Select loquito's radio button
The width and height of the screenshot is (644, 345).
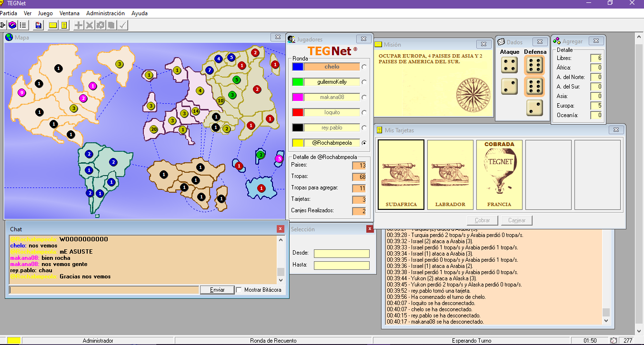[364, 113]
